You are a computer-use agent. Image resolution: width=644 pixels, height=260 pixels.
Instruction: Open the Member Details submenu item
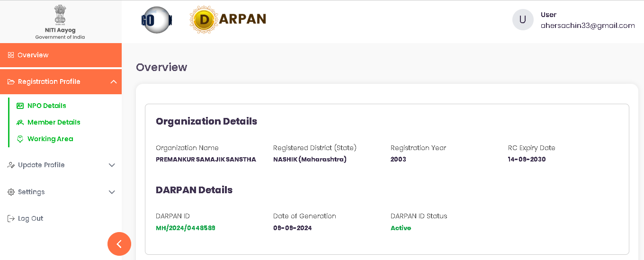click(54, 122)
